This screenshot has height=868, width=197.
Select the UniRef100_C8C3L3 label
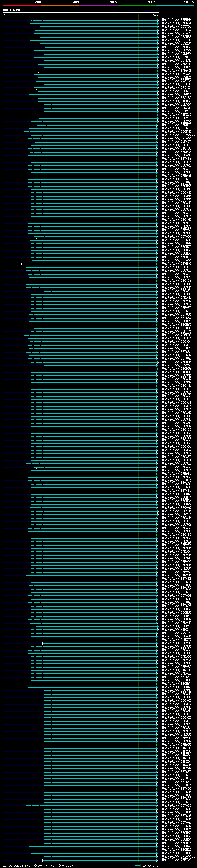[177, 389]
